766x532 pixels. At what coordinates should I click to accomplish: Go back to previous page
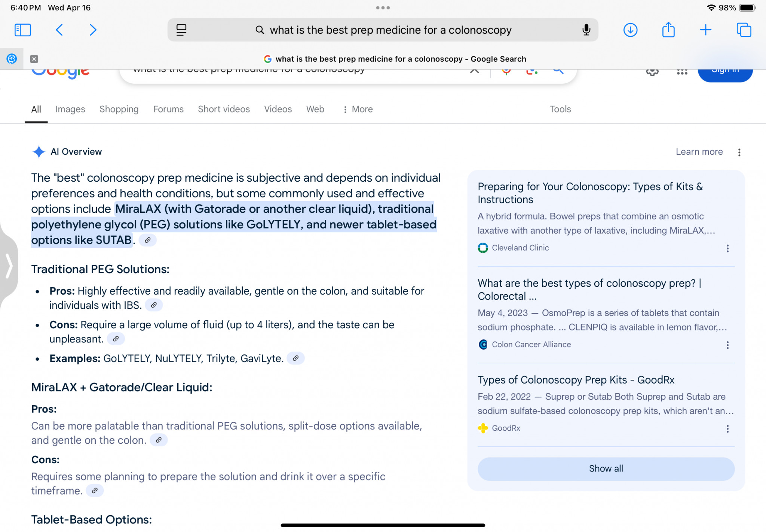[x=59, y=30]
